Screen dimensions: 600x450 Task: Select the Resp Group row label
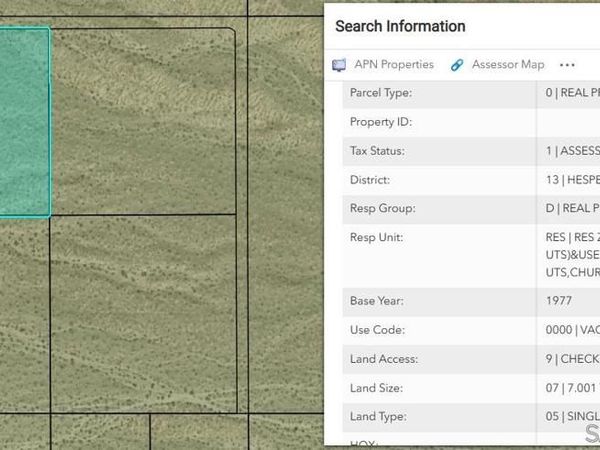382,209
